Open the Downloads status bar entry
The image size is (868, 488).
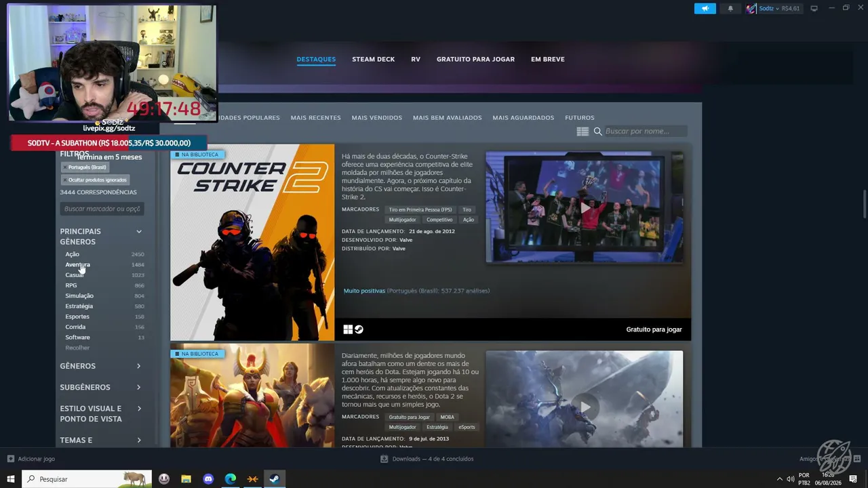427,459
